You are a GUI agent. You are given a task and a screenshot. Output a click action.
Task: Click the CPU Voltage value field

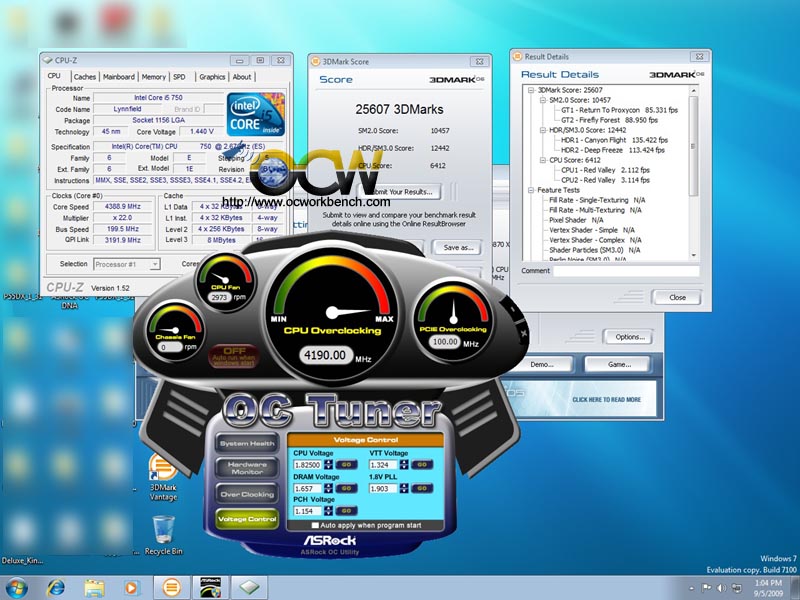[308, 465]
